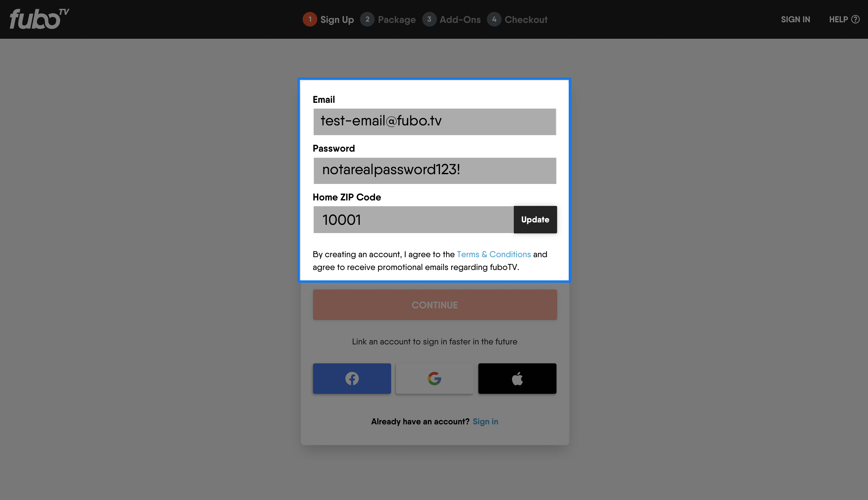The image size is (868, 500).
Task: Click the Sign in link
Action: [x=486, y=421]
